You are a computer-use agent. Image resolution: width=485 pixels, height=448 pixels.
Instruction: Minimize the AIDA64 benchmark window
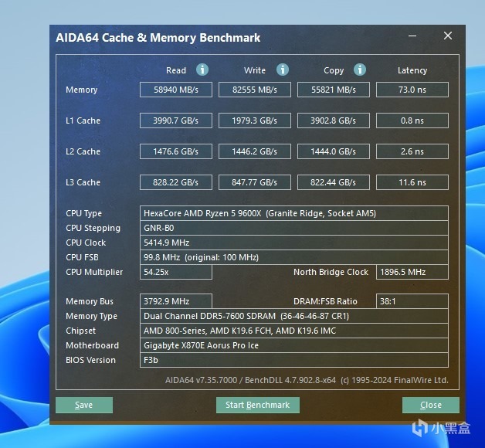coord(412,36)
